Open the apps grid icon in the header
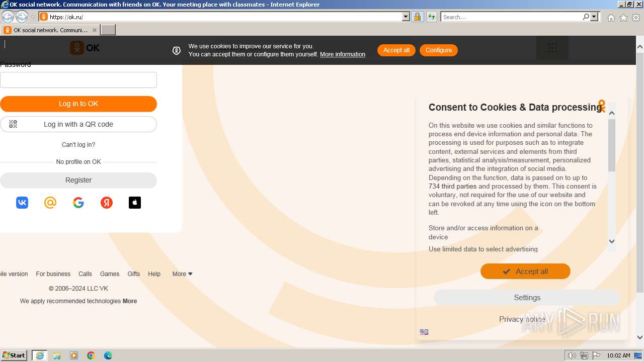Screen dimensions: 644x362 click(552, 48)
